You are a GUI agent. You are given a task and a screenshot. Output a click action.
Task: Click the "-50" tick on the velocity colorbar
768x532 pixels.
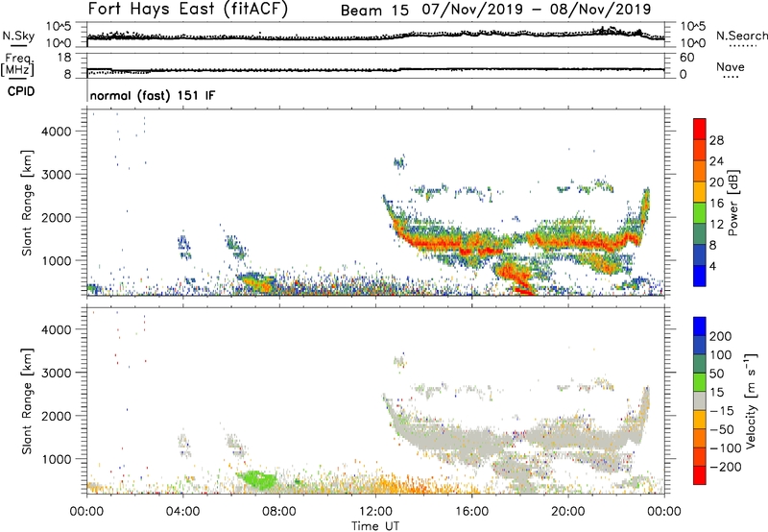click(x=722, y=429)
